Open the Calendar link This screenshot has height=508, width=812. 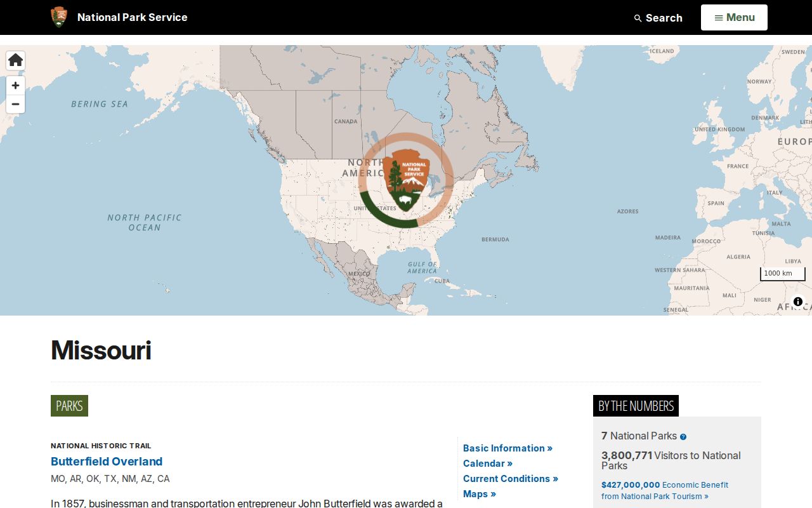pyautogui.click(x=488, y=464)
